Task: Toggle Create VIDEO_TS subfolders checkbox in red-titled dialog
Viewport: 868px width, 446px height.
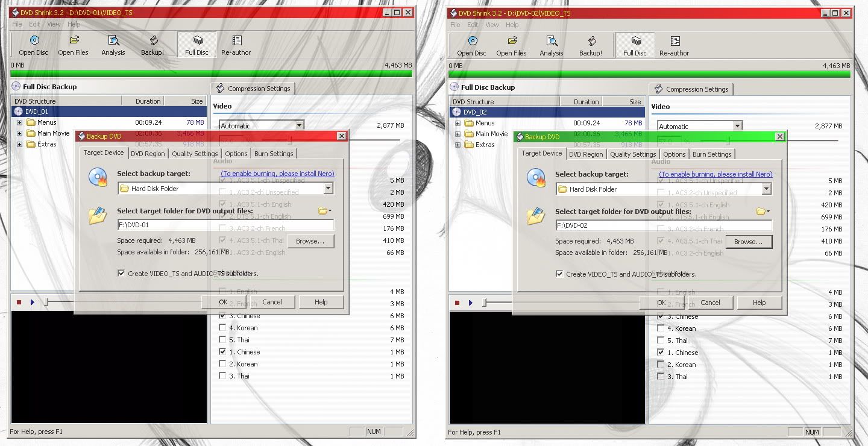Action: pyautogui.click(x=122, y=274)
